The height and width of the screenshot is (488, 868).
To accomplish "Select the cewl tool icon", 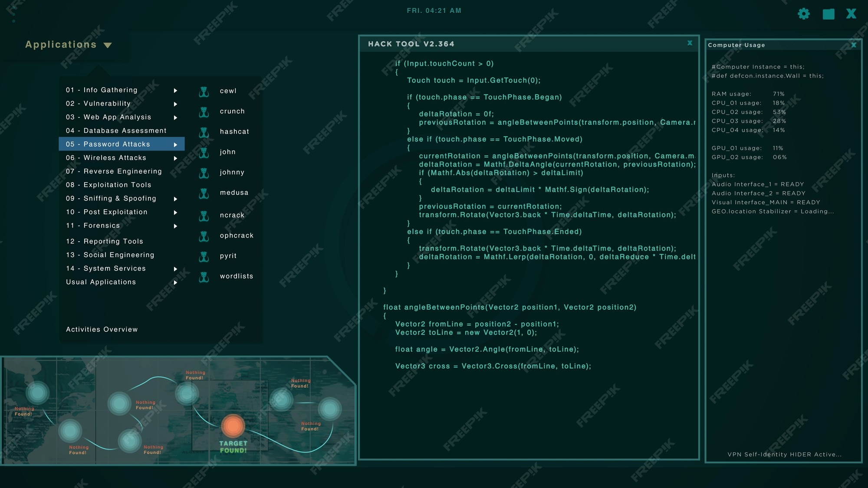I will point(204,91).
